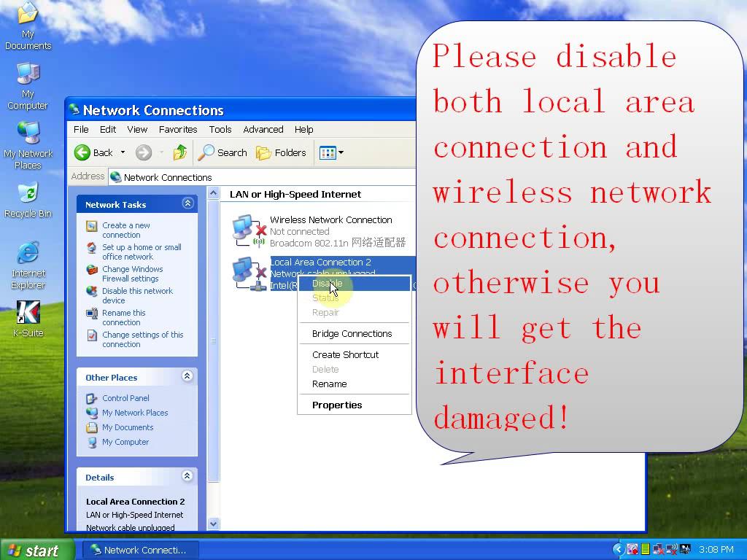Image resolution: width=747 pixels, height=560 pixels.
Task: Click the My Network Places icon in Other Places
Action: pos(91,413)
